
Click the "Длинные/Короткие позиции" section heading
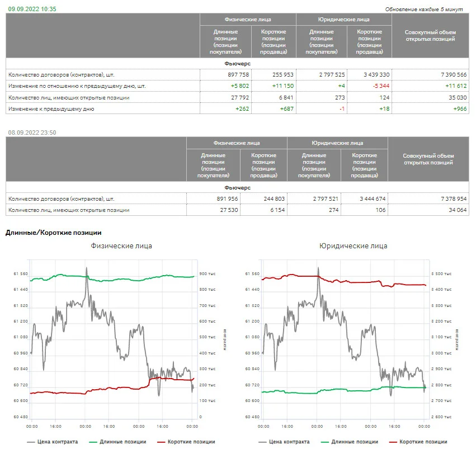point(54,233)
